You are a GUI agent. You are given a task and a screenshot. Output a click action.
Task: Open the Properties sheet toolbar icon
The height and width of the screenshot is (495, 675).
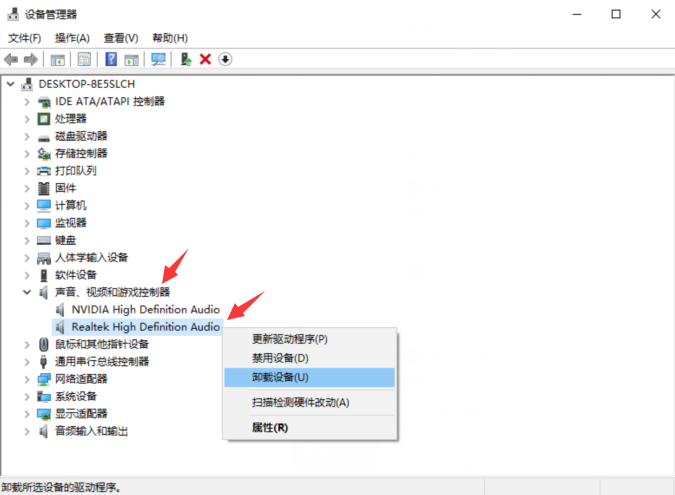84,59
